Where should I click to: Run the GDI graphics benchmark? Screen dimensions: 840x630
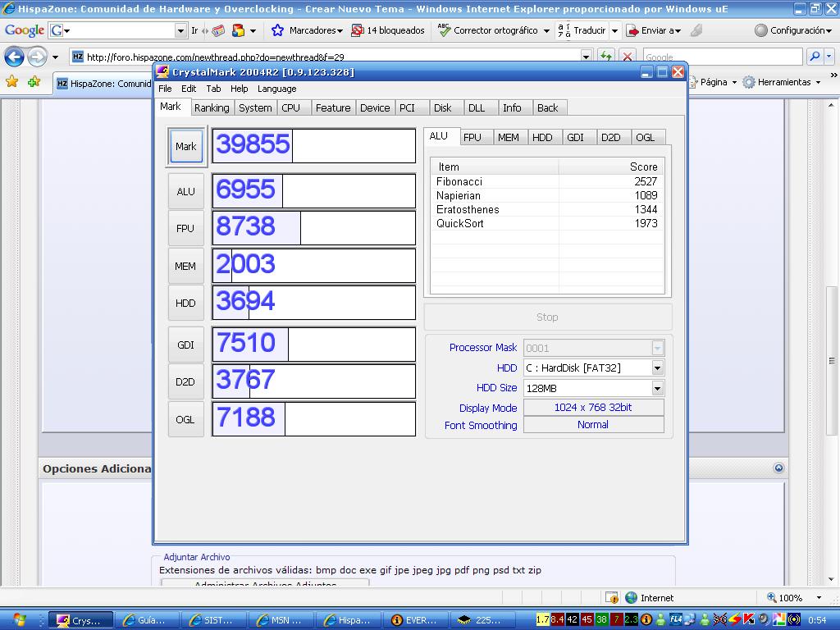click(x=186, y=345)
